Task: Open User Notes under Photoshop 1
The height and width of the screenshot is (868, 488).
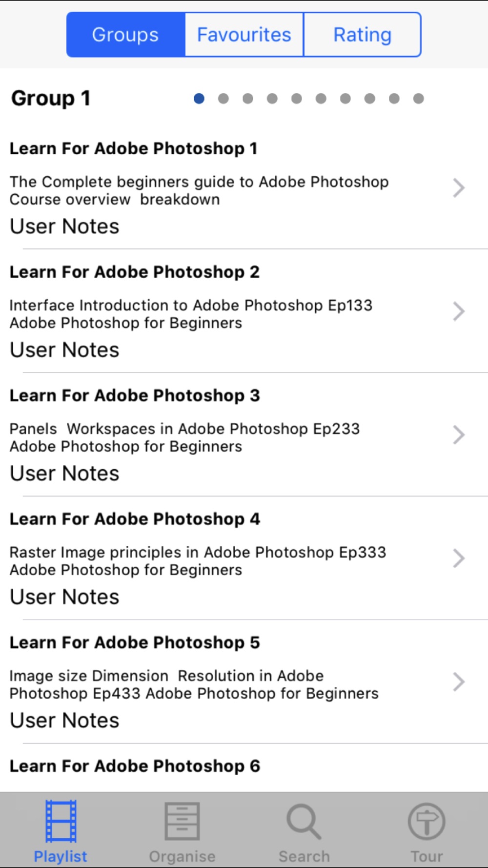Action: pyautogui.click(x=64, y=227)
